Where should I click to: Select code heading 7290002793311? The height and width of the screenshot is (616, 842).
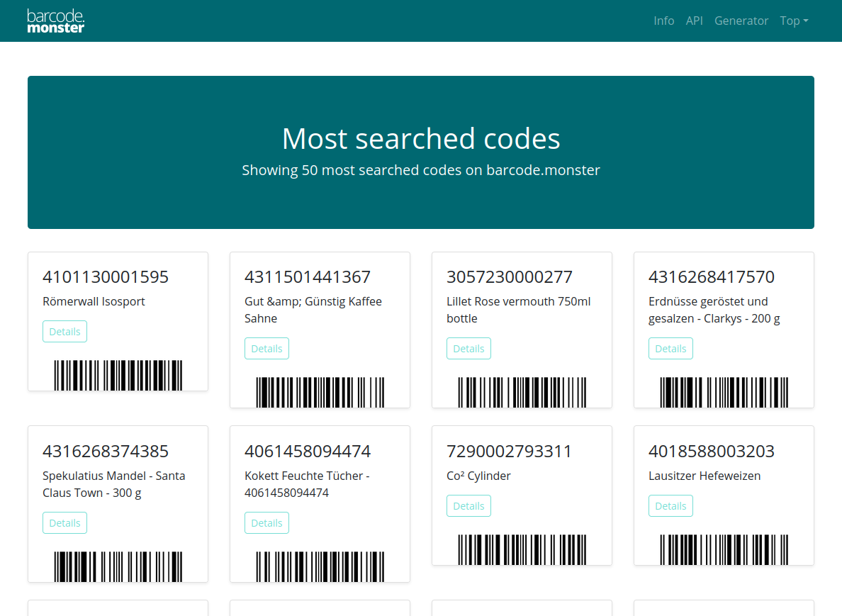(x=510, y=452)
